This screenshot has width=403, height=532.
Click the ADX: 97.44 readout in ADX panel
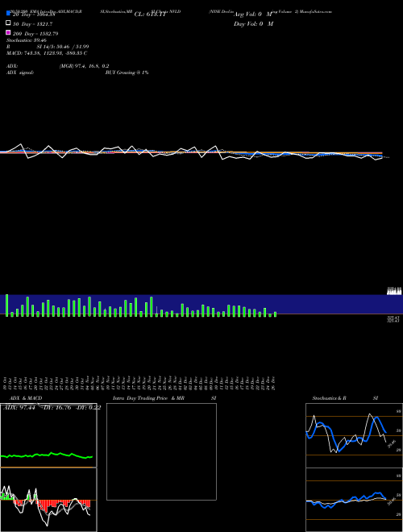click(19, 408)
